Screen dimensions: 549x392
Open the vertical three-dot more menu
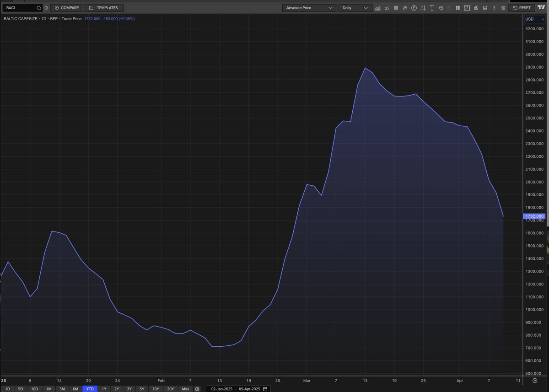pos(494,8)
